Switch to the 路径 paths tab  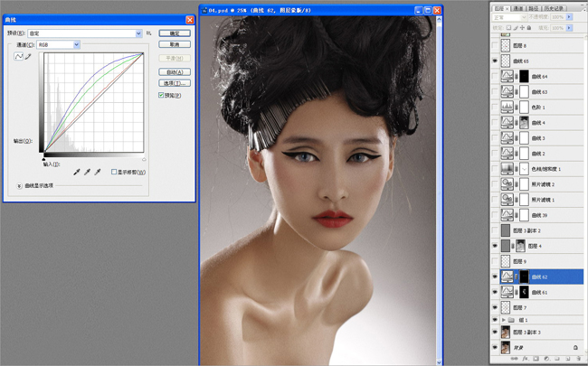point(533,8)
